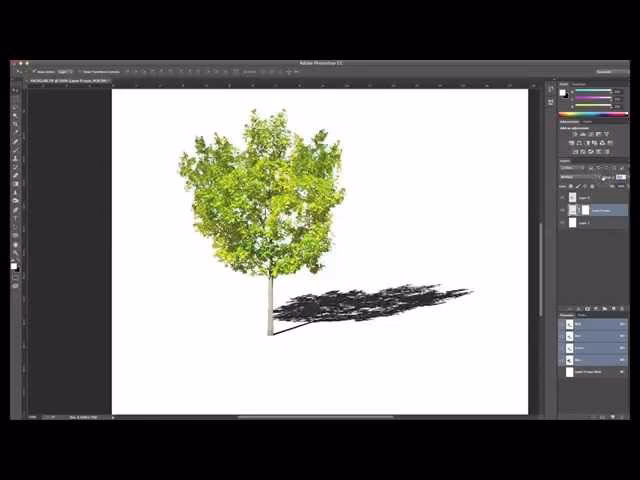Screen dimensions: 640x480
Task: Add a Hue/Saturation adjustment
Action: pos(572,143)
